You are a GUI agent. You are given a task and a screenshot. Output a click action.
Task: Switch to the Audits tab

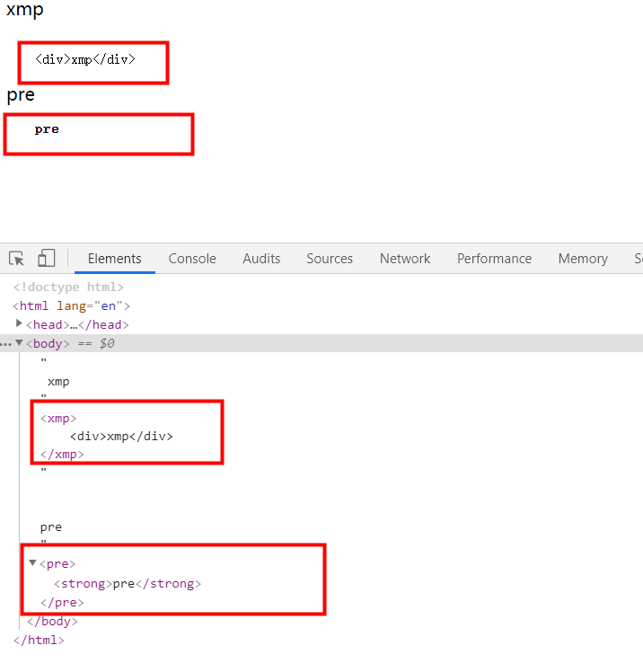pyautogui.click(x=261, y=259)
